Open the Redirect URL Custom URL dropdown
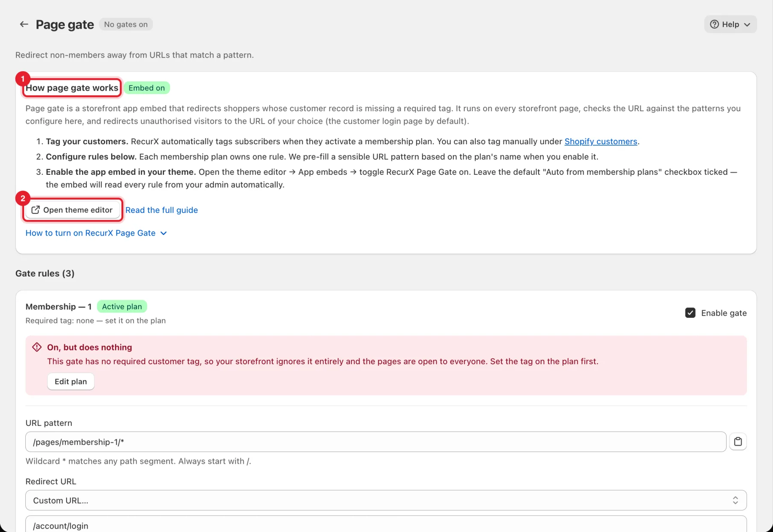The width and height of the screenshot is (773, 532). (386, 500)
